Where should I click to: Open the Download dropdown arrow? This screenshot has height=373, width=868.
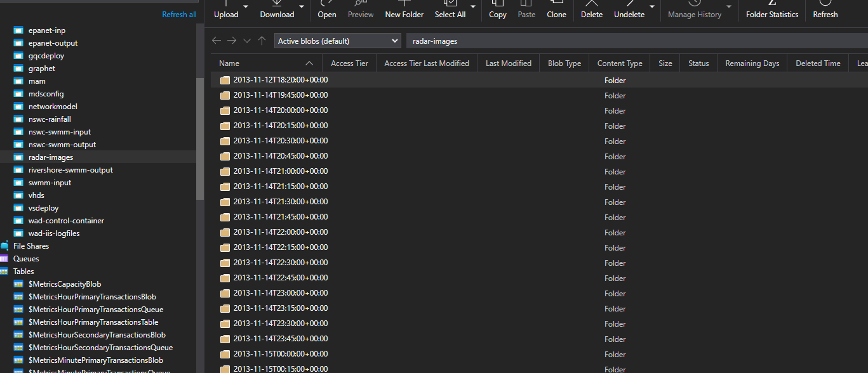click(301, 7)
